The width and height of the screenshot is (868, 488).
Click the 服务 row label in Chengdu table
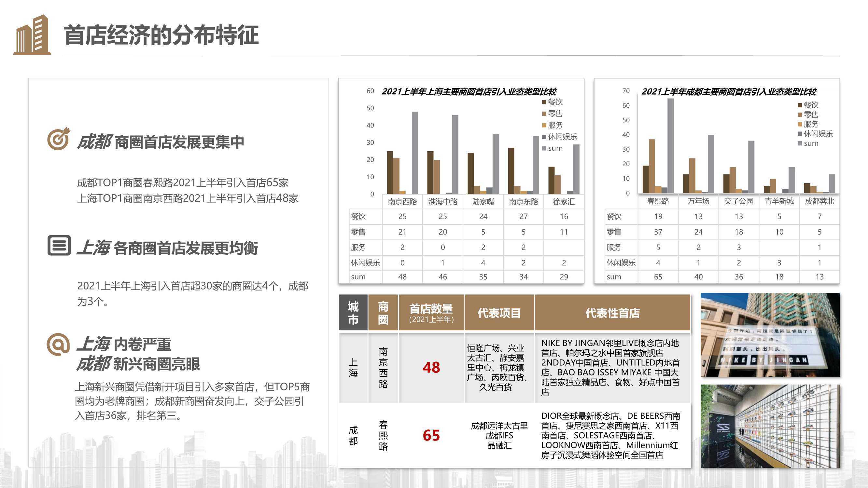[614, 247]
